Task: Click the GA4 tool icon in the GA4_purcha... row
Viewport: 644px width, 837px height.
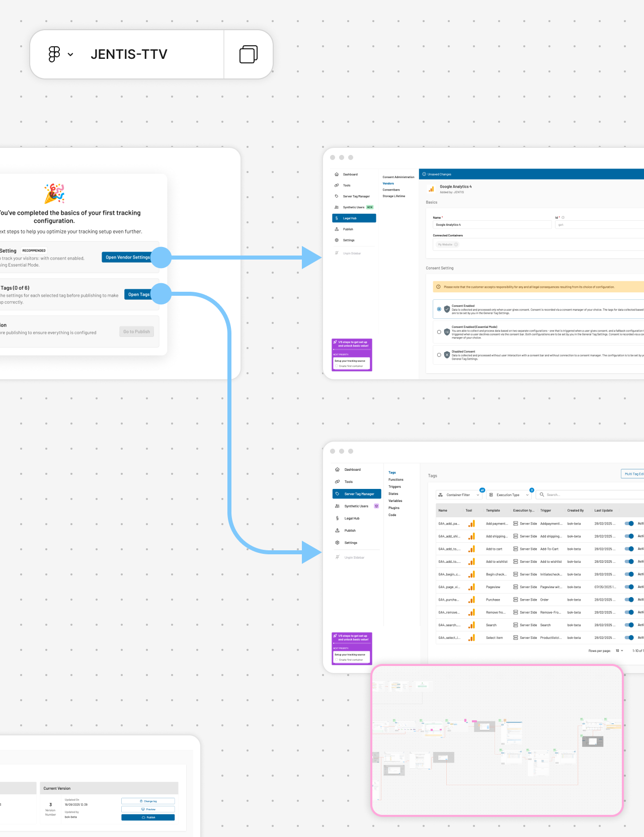Action: tap(471, 600)
